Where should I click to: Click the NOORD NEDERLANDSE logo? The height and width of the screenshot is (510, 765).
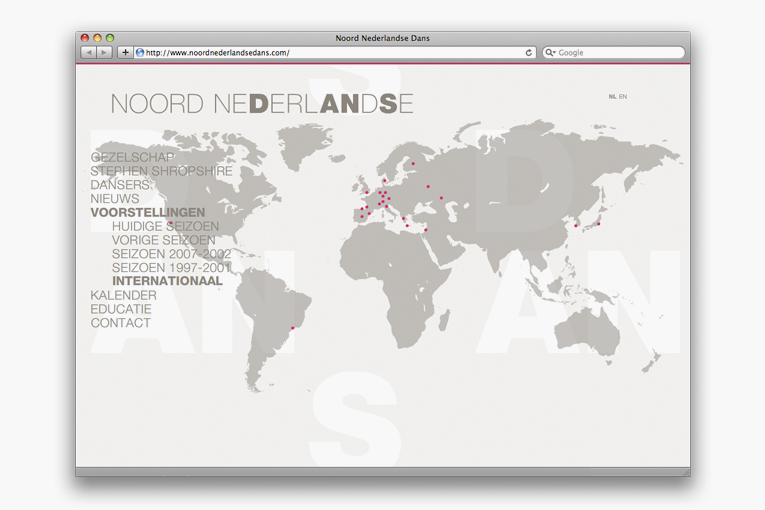click(262, 103)
